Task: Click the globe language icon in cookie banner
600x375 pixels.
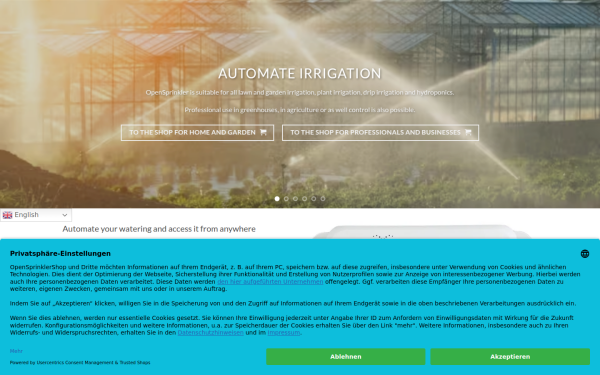Action: 585,254
